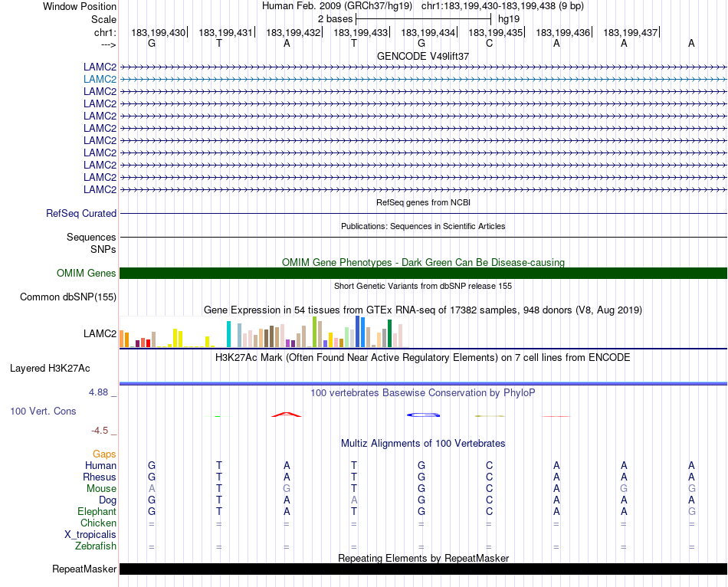Select the Mouse species label
Viewport: 728px width, 587px height.
tap(101, 489)
